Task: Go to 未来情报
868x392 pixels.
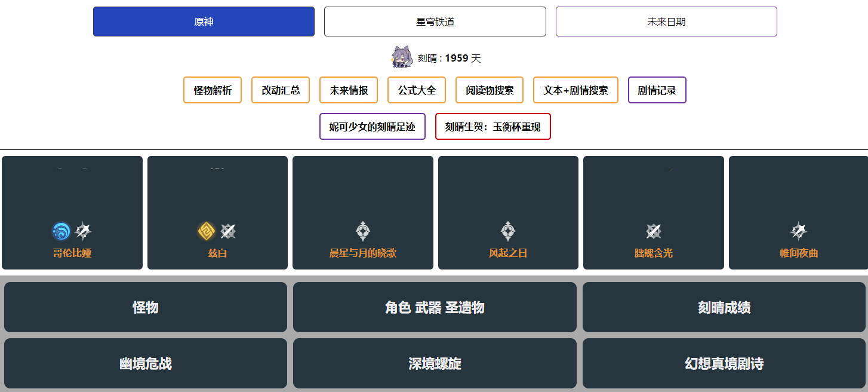Action: [x=349, y=90]
